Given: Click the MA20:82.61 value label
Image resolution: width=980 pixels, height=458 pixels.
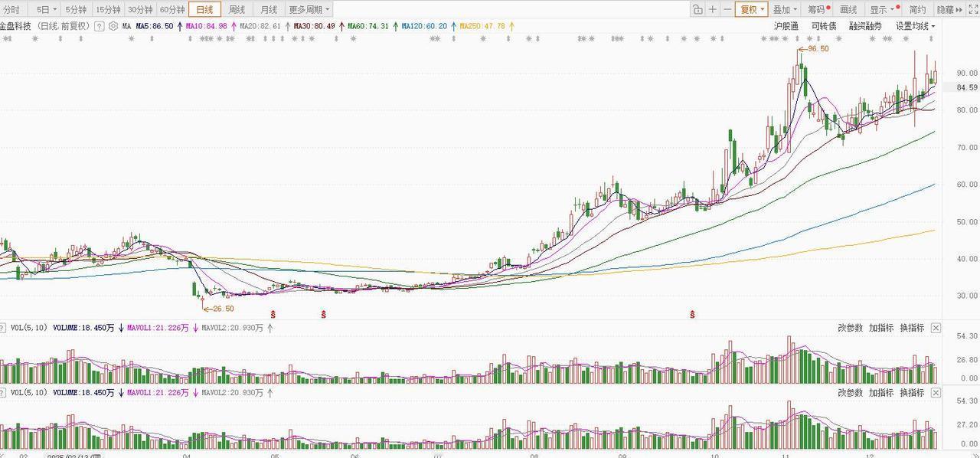Looking at the screenshot, I should tap(260, 26).
